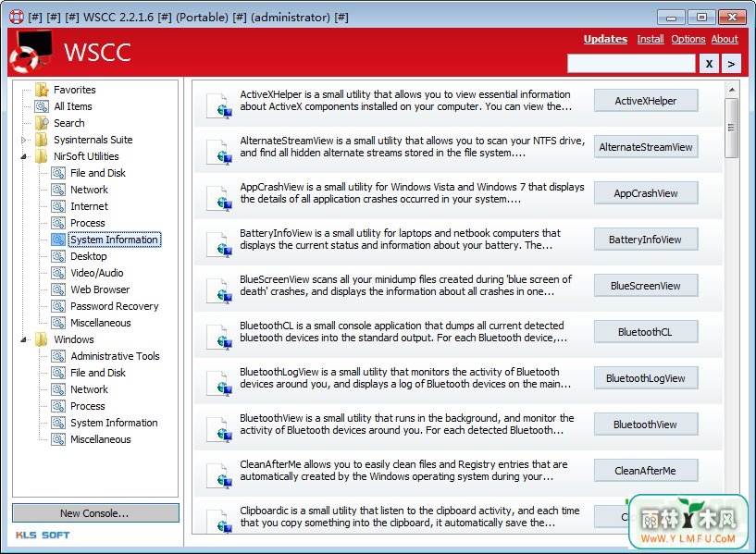Screen dimensions: 756x554
Task: Select System Information under NirSoft Utilities
Action: click(x=114, y=240)
